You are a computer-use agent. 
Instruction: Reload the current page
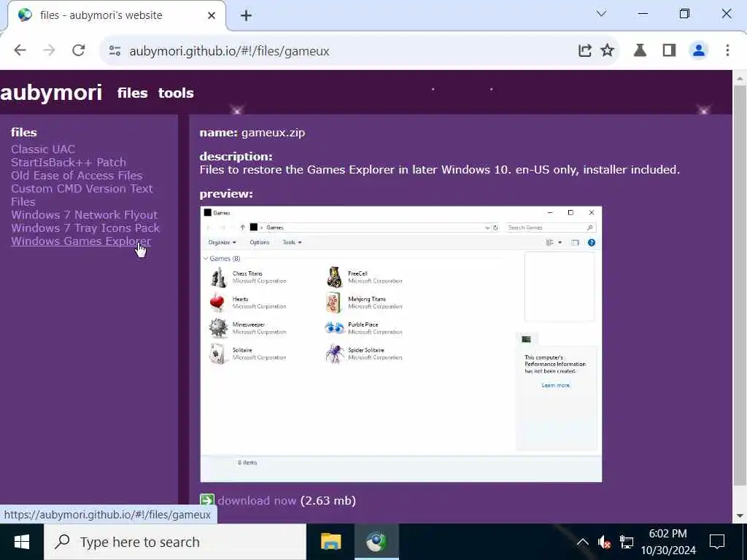[x=79, y=50]
